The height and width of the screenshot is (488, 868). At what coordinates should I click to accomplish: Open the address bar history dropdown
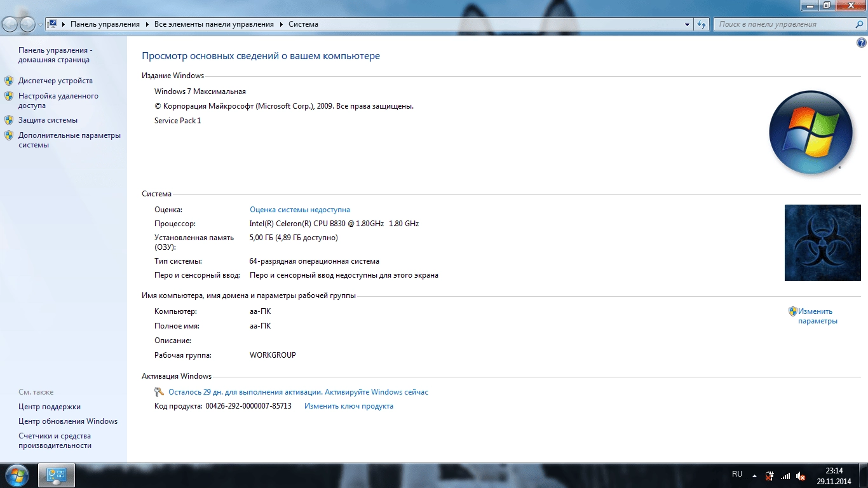coord(688,24)
